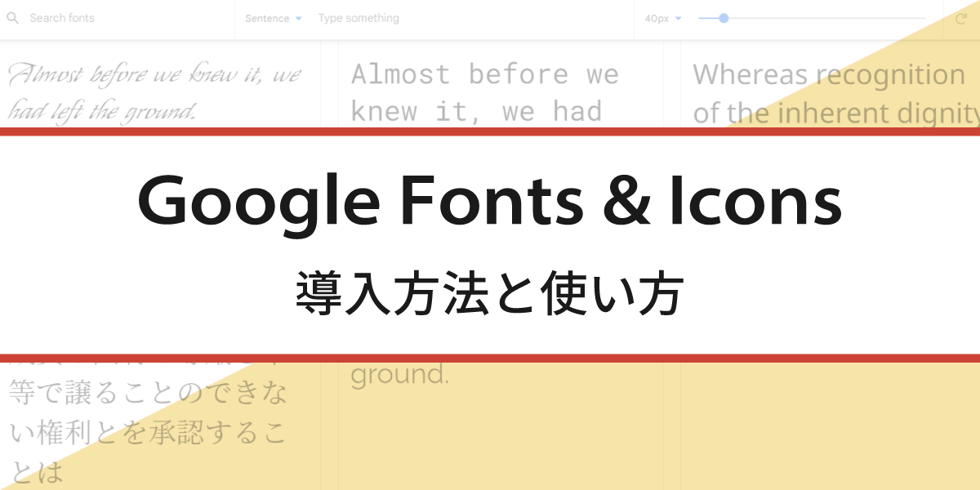Screen dimensions: 980x490
Task: Click the font size slider handle
Action: [x=724, y=18]
